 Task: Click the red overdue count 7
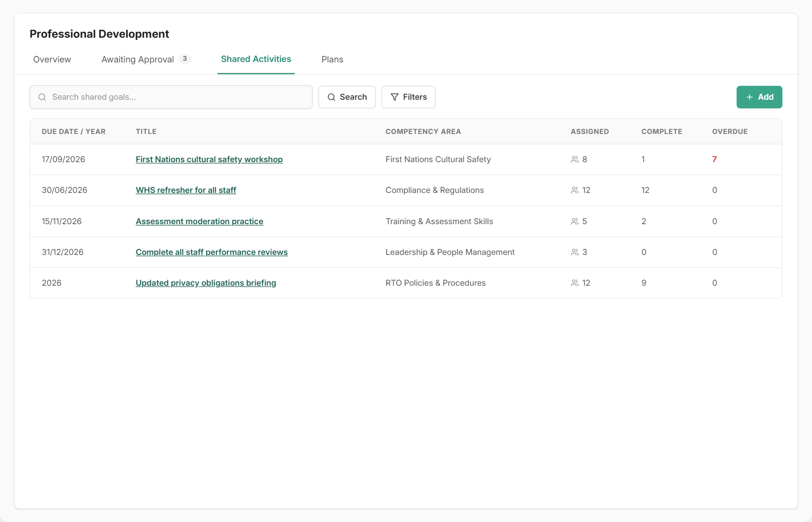point(714,160)
